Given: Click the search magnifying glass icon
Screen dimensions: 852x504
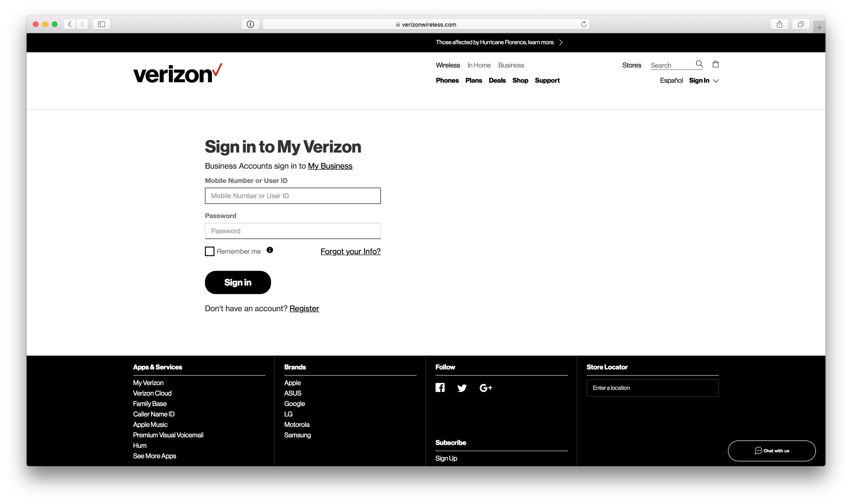Looking at the screenshot, I should [699, 64].
